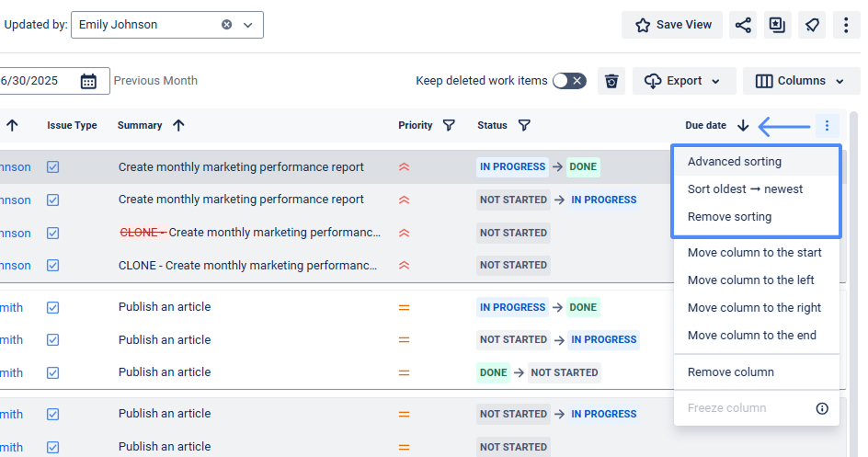This screenshot has width=868, height=457.
Task: Click the Summary column sort arrow
Action: tap(178, 125)
